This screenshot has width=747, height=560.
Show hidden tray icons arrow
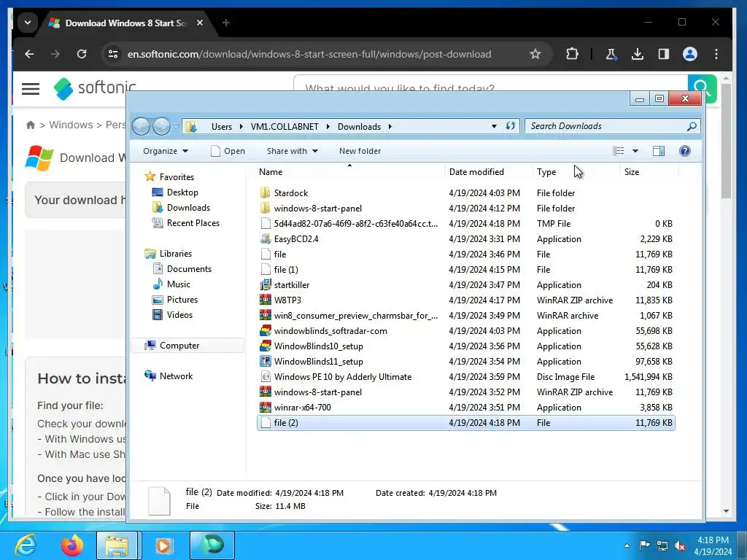point(627,545)
